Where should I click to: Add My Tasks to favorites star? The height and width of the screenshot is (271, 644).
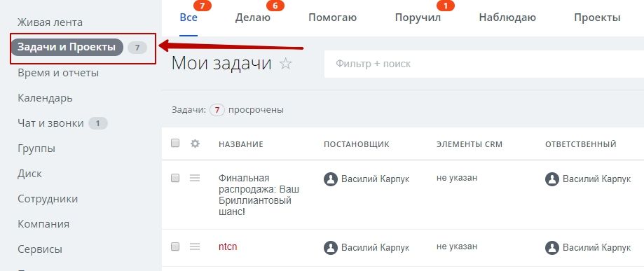tap(285, 64)
